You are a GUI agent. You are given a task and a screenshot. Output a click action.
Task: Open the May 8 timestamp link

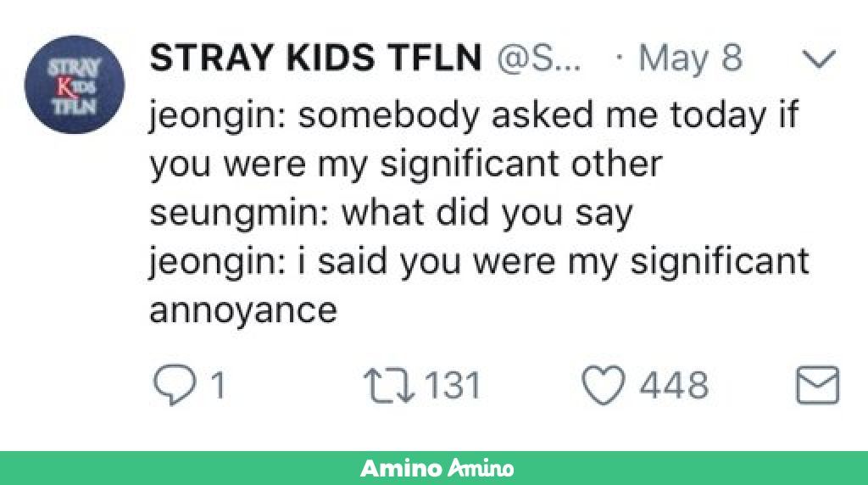691,59
